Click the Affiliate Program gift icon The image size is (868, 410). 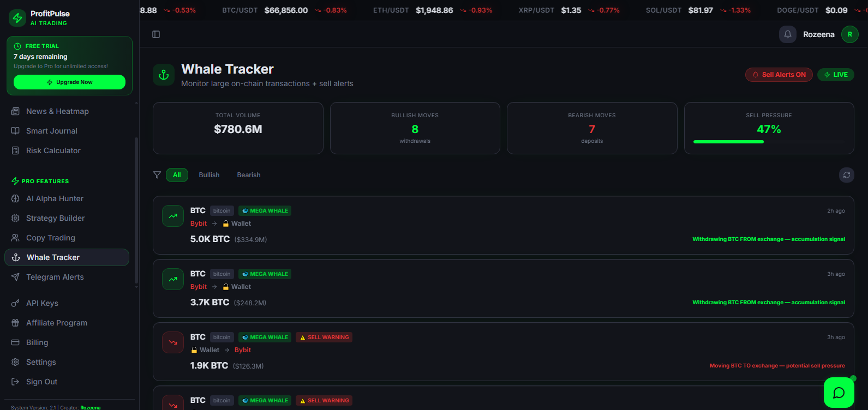pos(15,323)
